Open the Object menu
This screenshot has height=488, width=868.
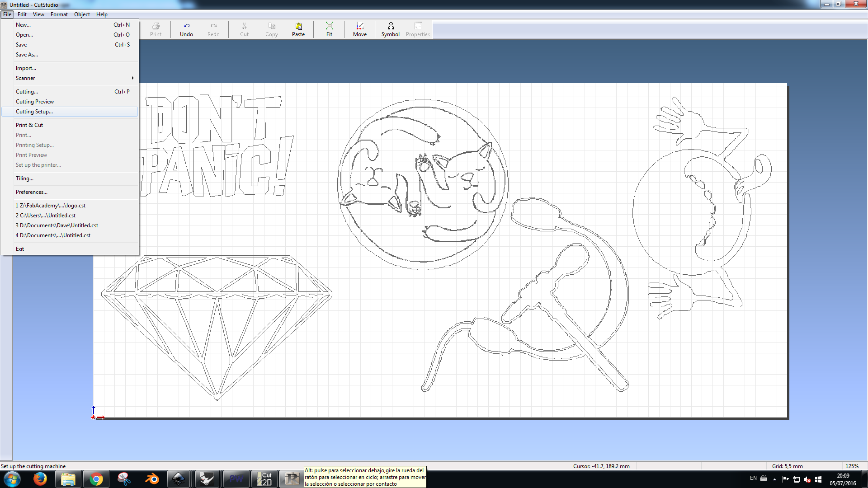click(82, 14)
